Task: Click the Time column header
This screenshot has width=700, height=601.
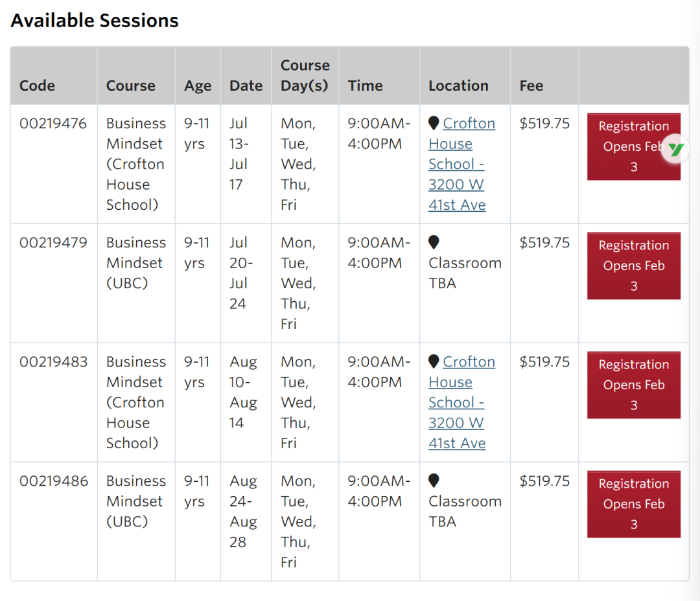Action: 365,85
